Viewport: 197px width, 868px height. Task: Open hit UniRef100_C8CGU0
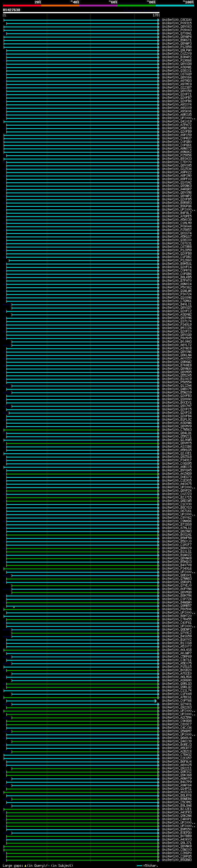pyautogui.click(x=177, y=20)
